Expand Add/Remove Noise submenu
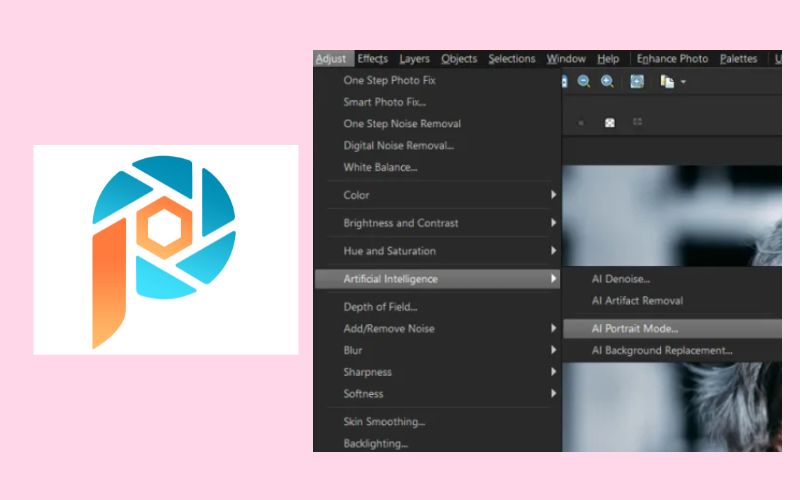 [x=437, y=329]
